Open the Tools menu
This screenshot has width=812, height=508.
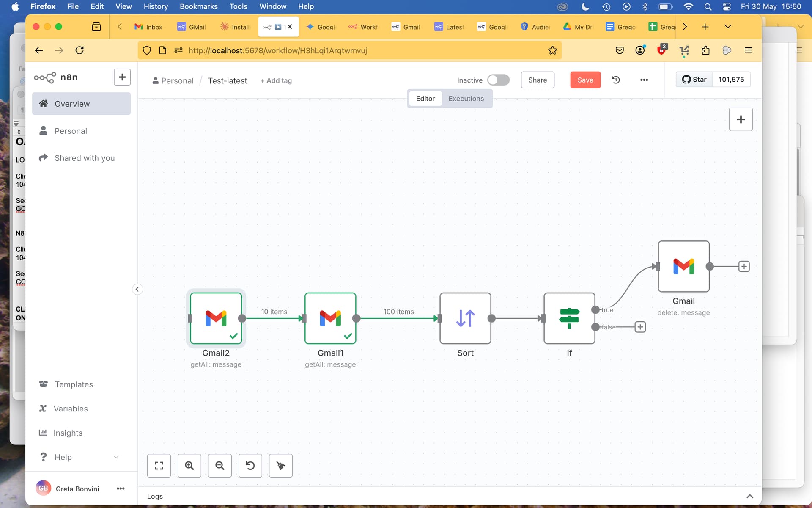click(238, 6)
